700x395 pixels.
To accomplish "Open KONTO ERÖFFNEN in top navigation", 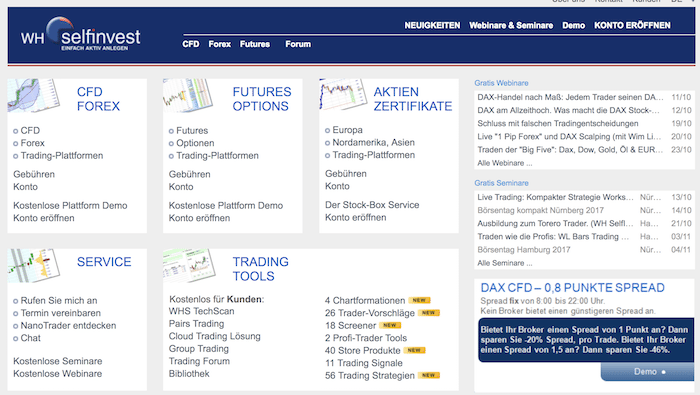I will 632,25.
